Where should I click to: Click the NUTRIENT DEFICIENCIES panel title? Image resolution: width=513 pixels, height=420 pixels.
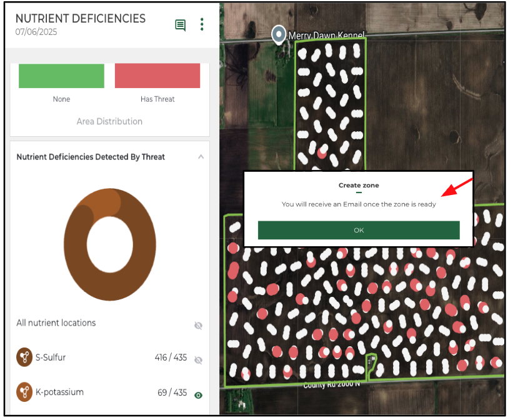[81, 18]
